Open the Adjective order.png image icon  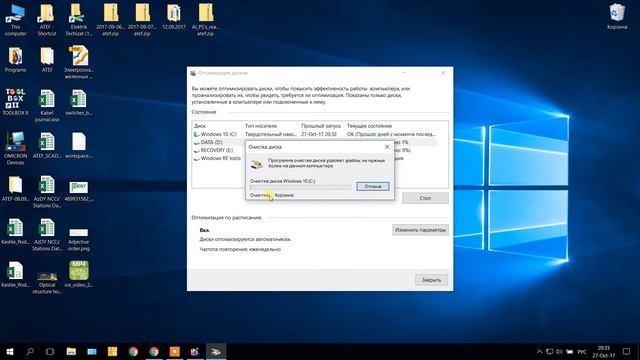click(x=78, y=239)
